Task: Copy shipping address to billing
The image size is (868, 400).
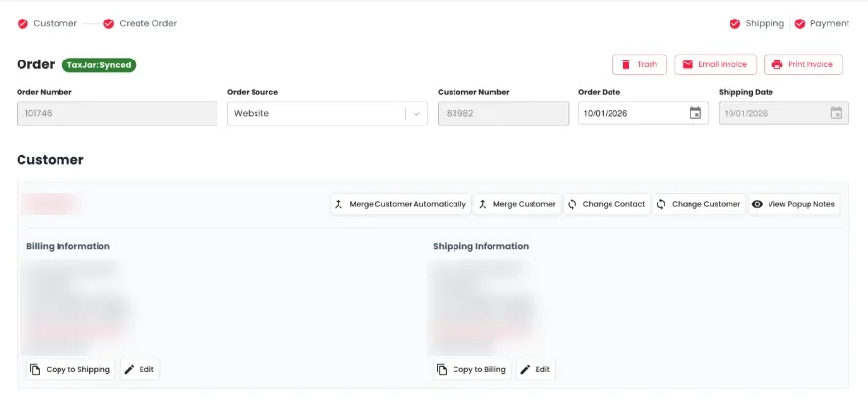Action: 472,370
